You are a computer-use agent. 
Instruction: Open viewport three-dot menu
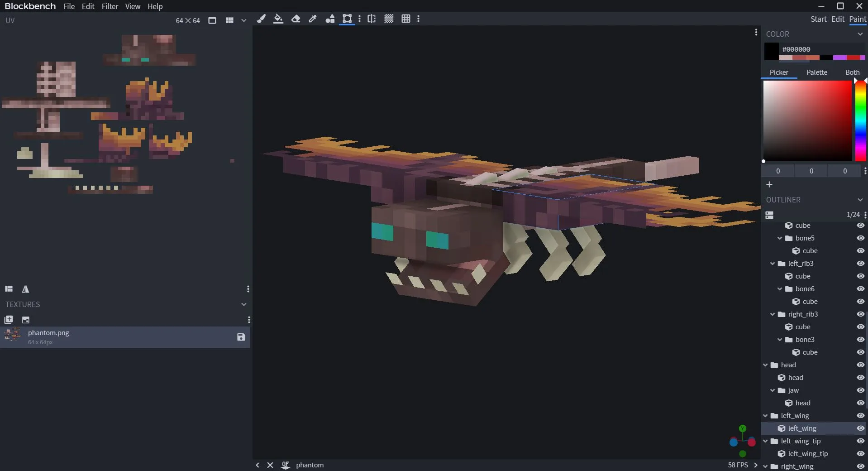[x=756, y=32]
